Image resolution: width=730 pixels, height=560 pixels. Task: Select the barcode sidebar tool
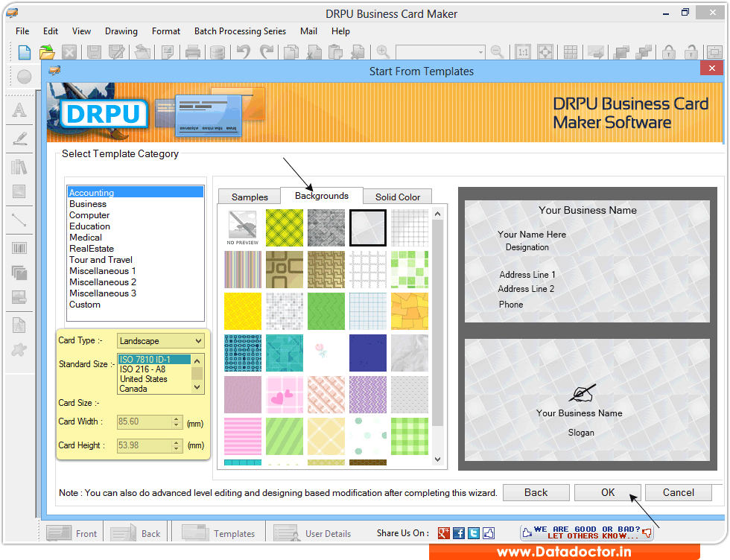(x=19, y=248)
